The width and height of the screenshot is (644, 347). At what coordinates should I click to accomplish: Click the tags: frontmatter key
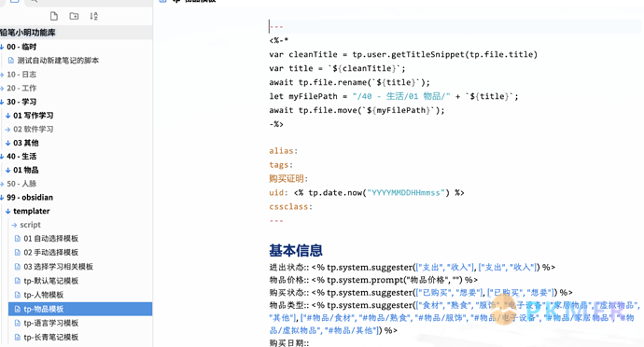click(x=281, y=165)
